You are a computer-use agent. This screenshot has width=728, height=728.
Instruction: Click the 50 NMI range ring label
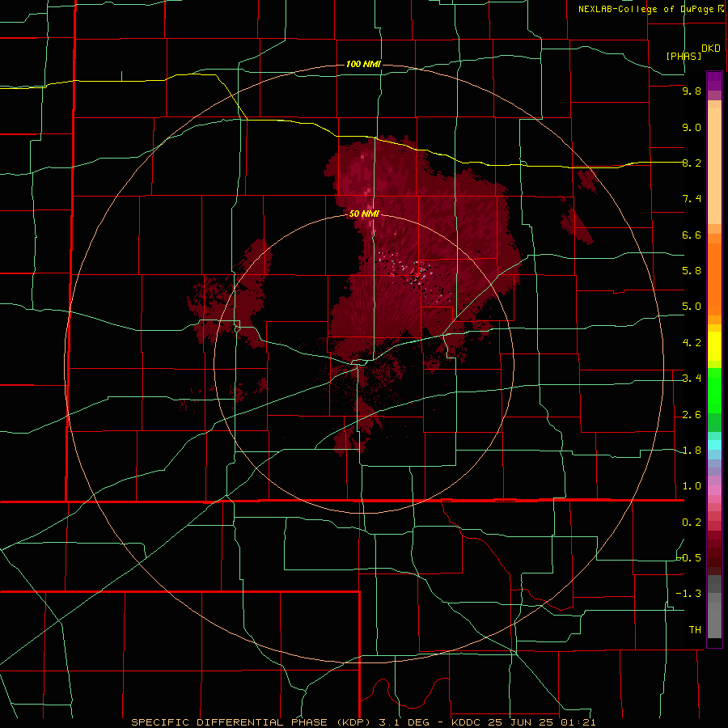(364, 214)
